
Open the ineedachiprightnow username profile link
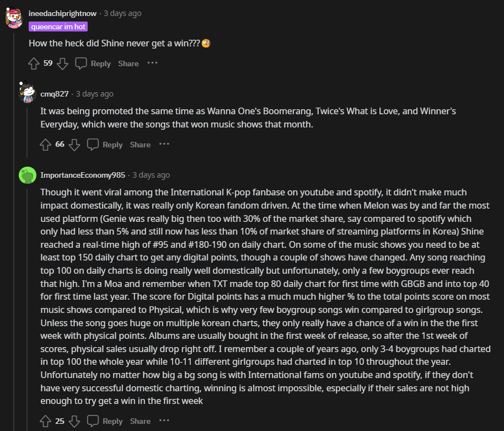pyautogui.click(x=64, y=13)
